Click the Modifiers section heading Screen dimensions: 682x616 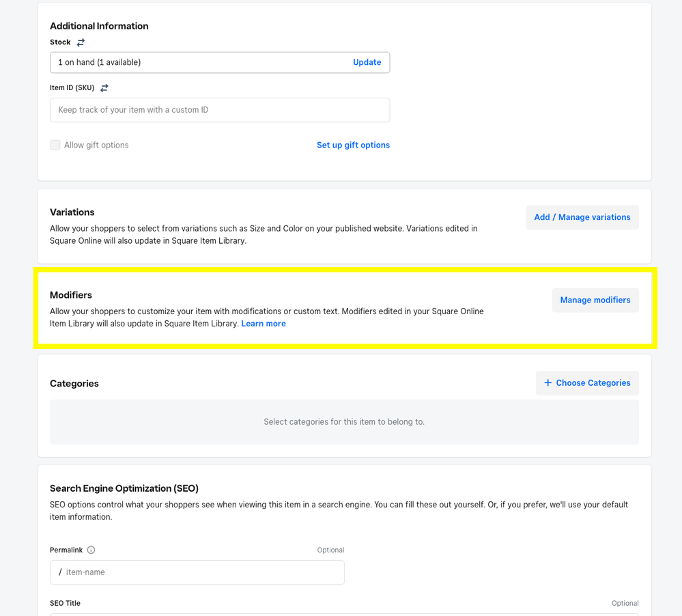(71, 295)
